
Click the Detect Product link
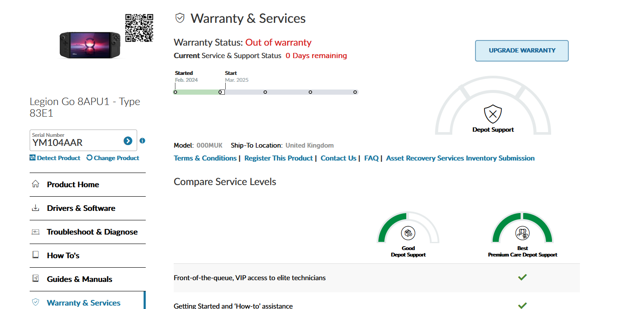click(55, 158)
